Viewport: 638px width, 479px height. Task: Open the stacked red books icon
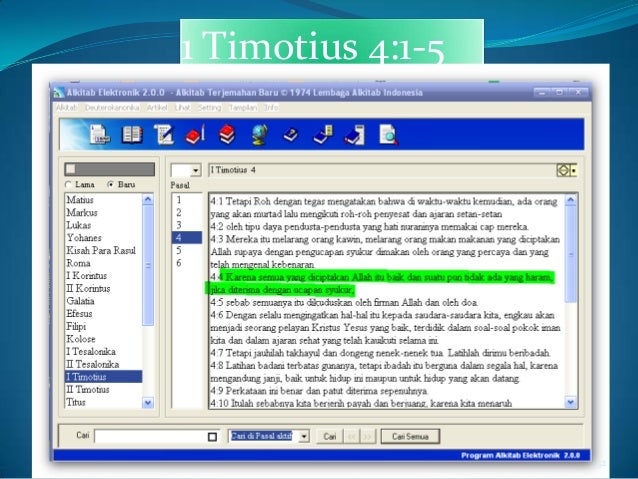227,134
